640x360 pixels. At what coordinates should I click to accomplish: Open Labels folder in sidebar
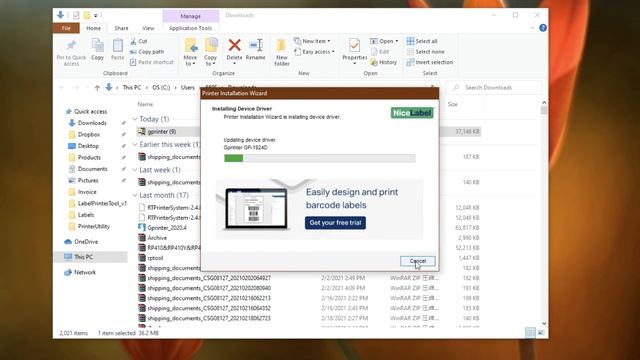click(86, 215)
